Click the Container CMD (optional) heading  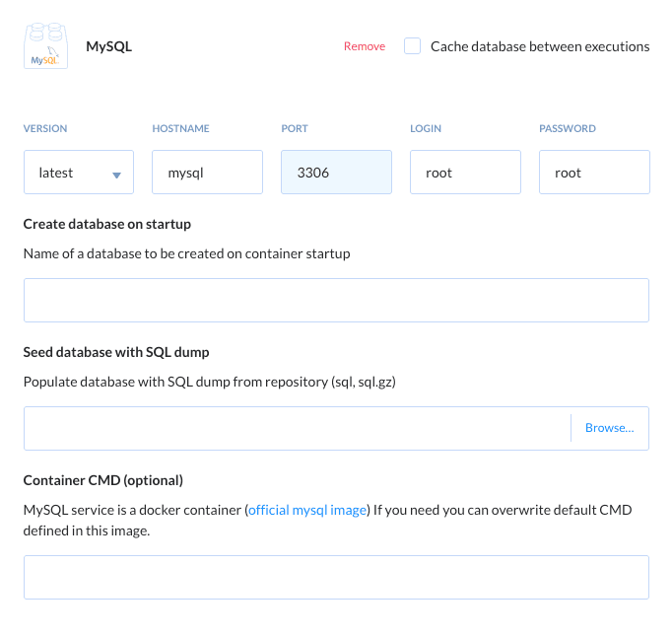point(103,480)
